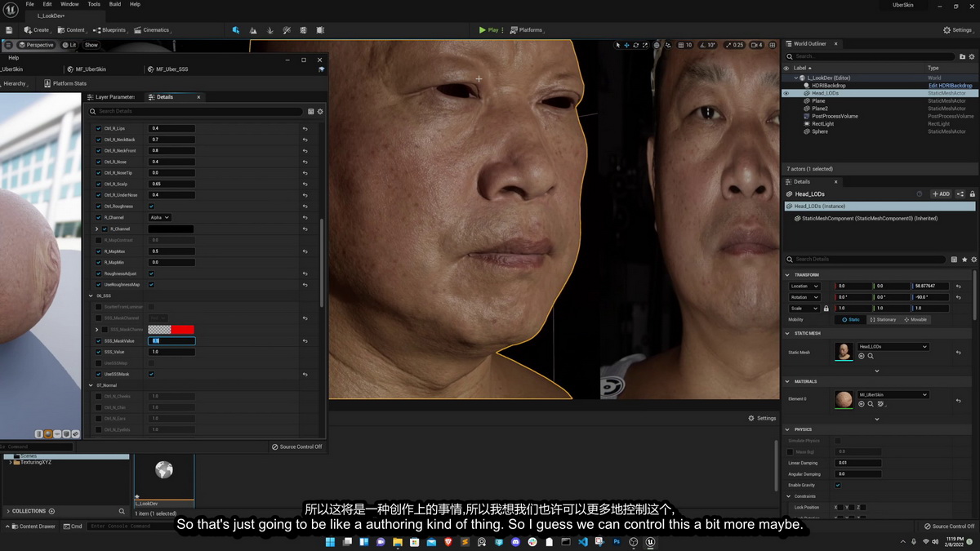Uncheck UseRoughnessMap value checkbox
This screenshot has height=551, width=980.
click(x=151, y=284)
